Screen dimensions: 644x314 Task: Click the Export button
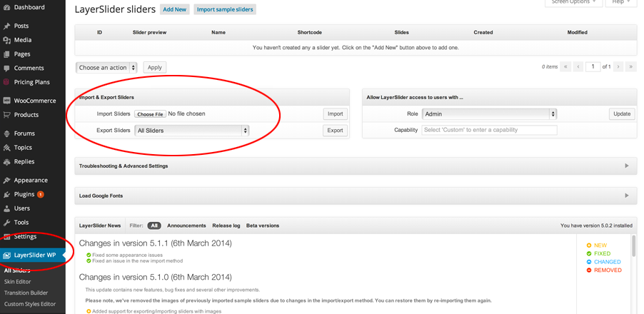tap(335, 131)
